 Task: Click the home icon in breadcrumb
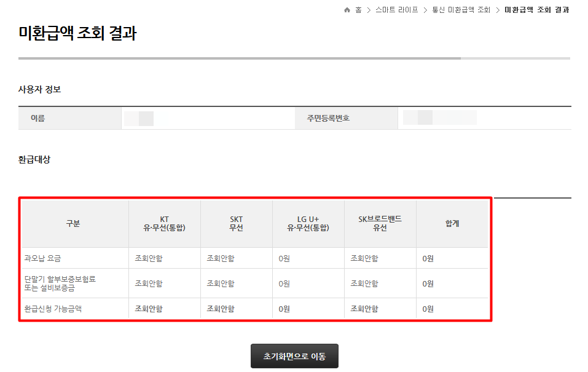tap(347, 10)
